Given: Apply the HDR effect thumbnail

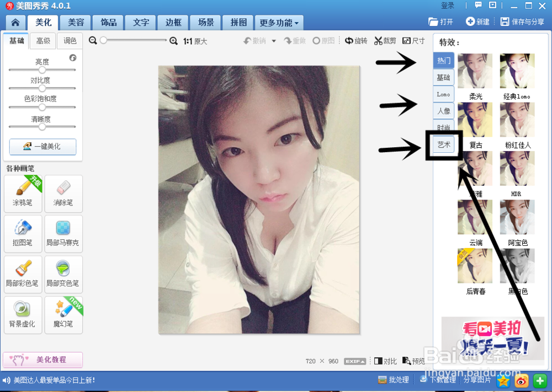Looking at the screenshot, I should (517, 168).
